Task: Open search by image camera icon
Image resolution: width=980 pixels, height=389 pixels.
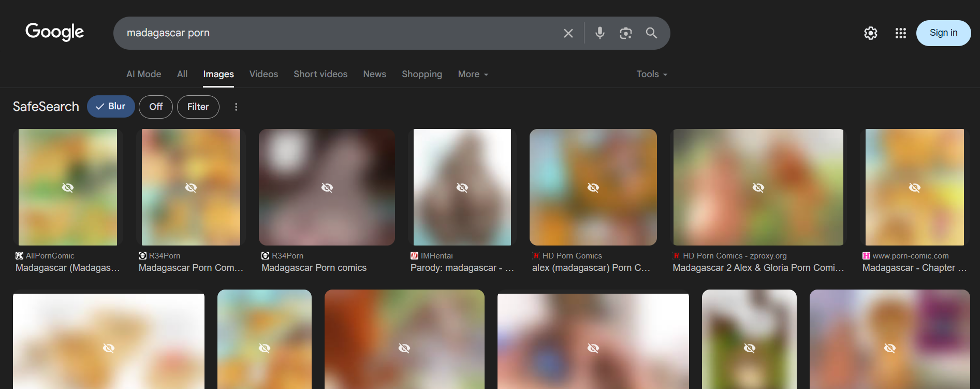Action: click(x=626, y=33)
